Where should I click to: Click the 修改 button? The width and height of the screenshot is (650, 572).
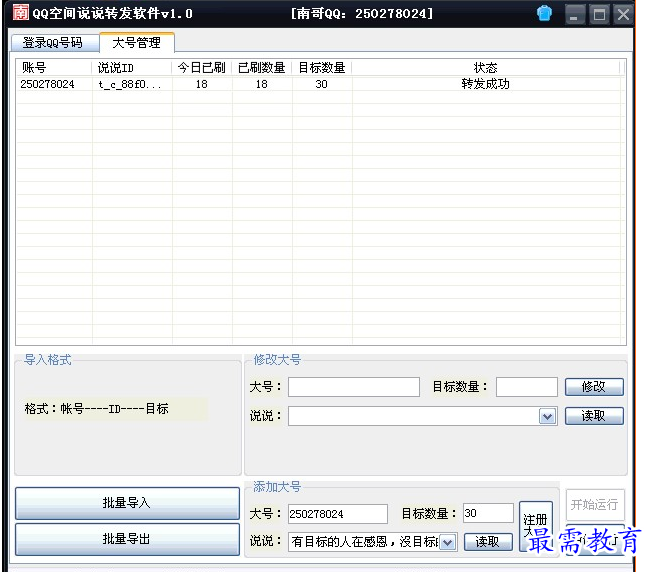[594, 387]
